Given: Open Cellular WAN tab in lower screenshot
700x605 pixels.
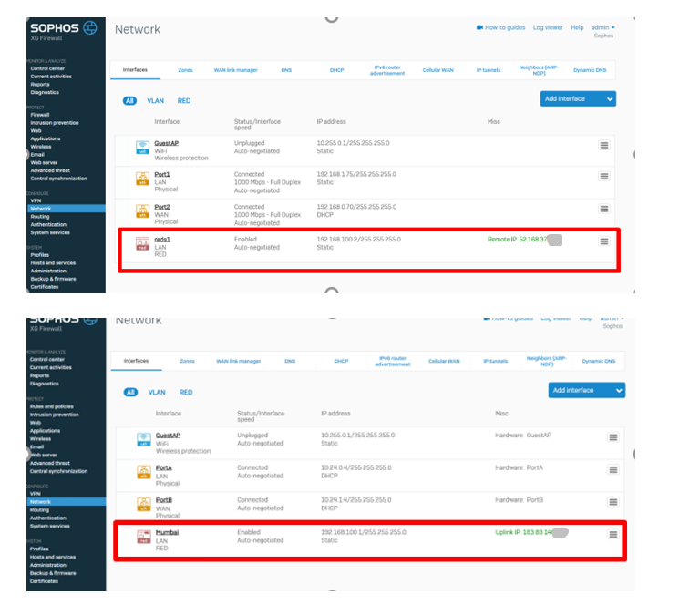Looking at the screenshot, I should (x=444, y=361).
